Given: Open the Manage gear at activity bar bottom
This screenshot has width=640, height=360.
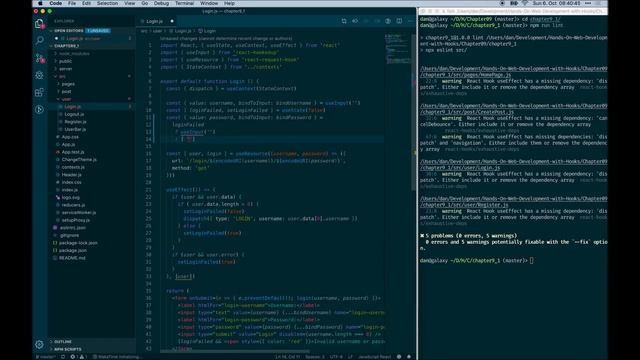Looking at the screenshot, I should pos(40,344).
